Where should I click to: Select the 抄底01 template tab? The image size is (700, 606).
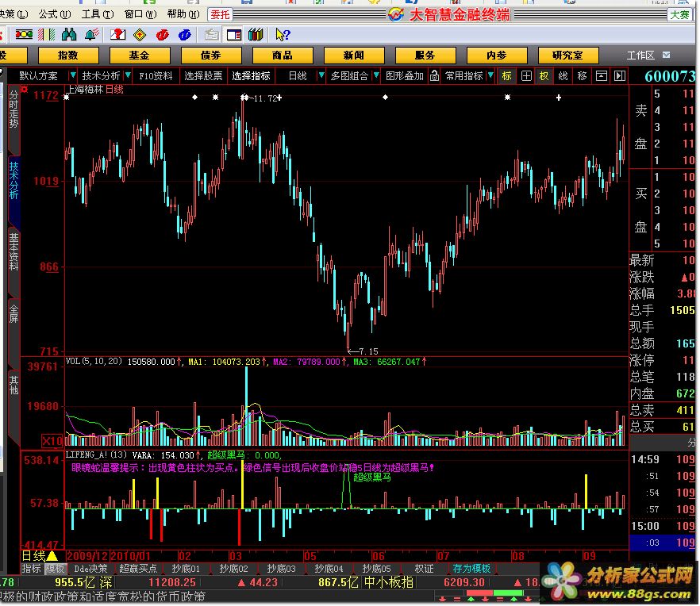click(186, 569)
